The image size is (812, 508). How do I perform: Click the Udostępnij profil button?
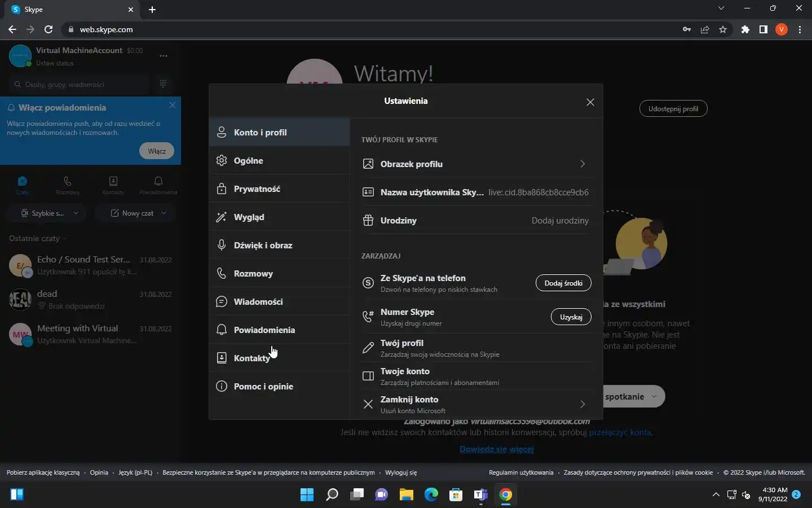tap(673, 108)
